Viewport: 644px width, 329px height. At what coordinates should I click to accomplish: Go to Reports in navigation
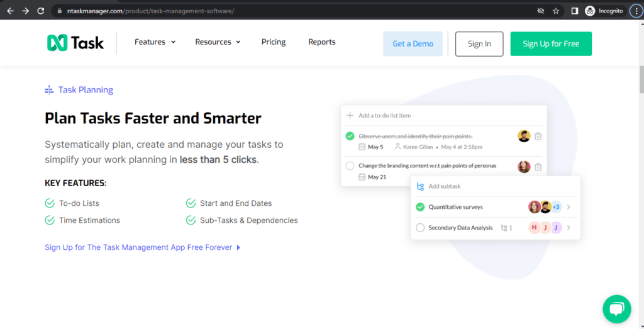tap(321, 42)
